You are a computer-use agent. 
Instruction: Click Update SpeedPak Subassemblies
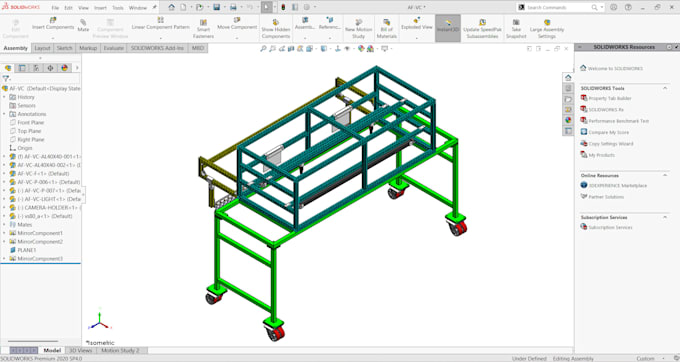pyautogui.click(x=482, y=29)
